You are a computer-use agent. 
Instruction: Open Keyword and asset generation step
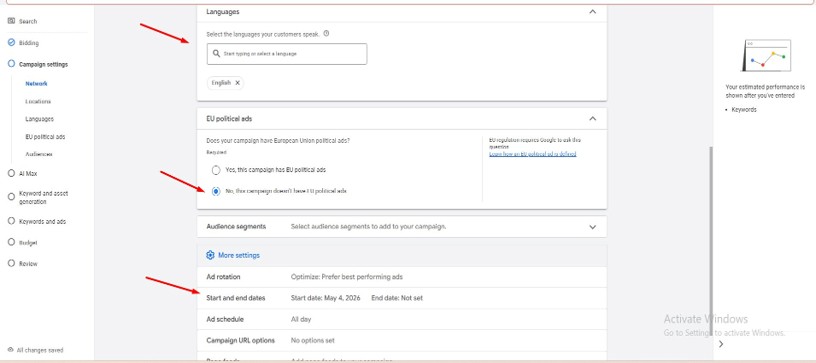coord(44,197)
